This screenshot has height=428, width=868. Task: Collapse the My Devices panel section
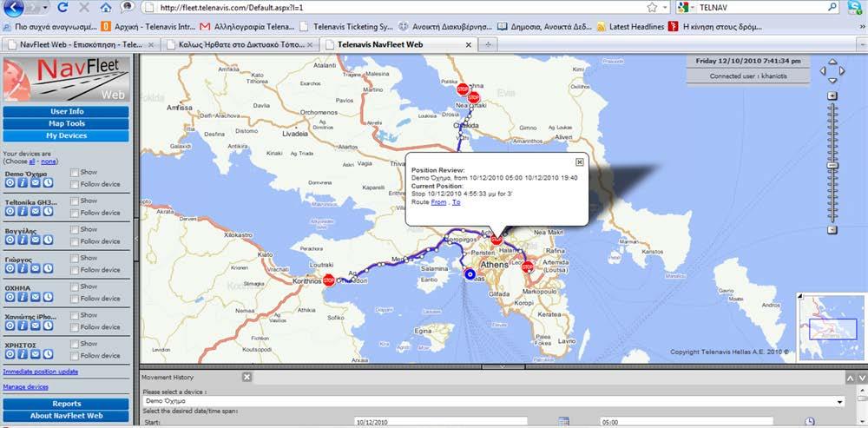[x=66, y=135]
